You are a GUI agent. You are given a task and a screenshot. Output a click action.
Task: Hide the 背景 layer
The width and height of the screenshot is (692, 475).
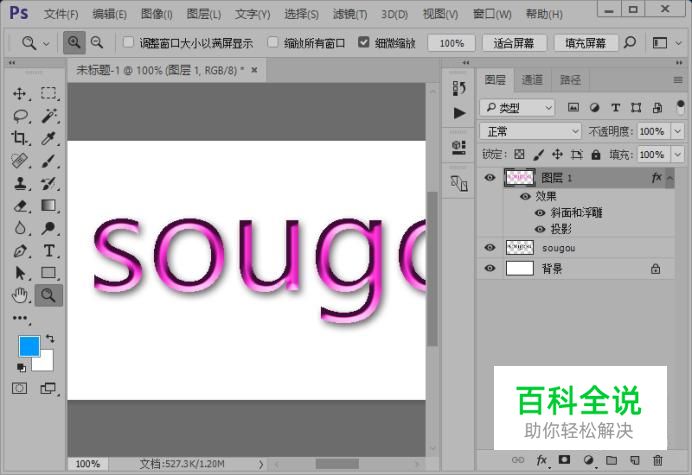pyautogui.click(x=489, y=268)
